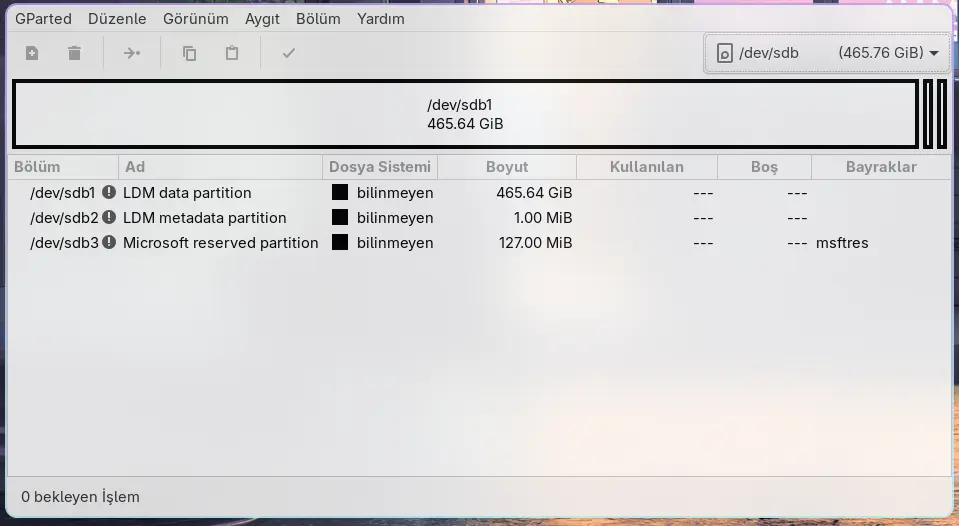This screenshot has height=526, width=959.
Task: Click warning icon next to /dev/sdb3
Action: 109,242
